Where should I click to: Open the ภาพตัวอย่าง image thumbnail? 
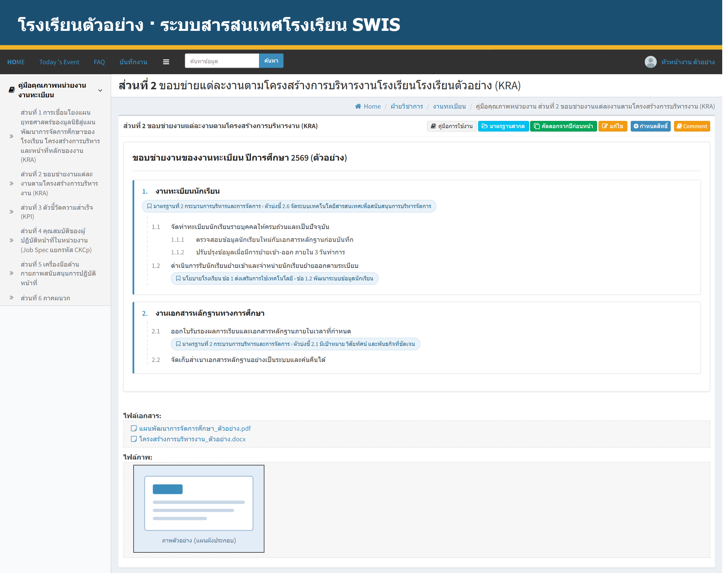click(199, 508)
